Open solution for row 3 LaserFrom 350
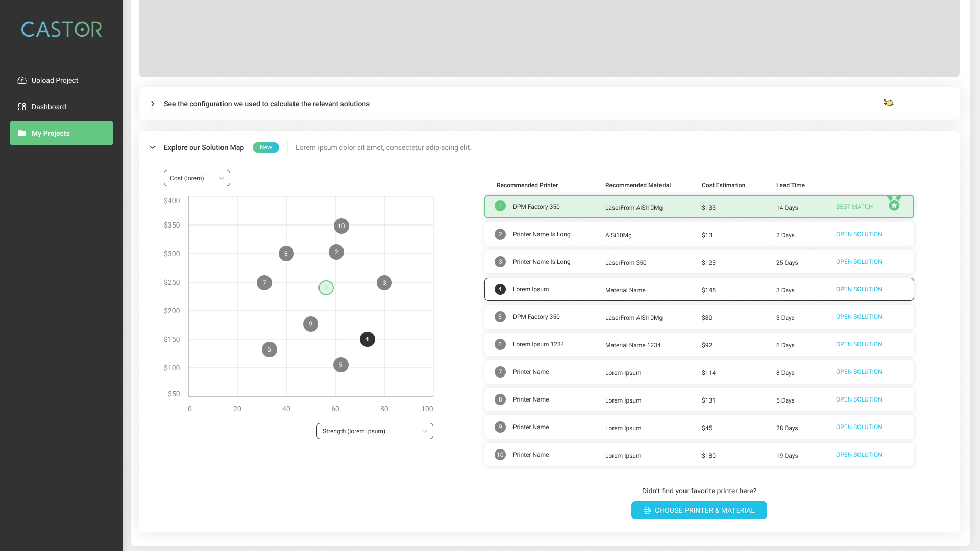The image size is (980, 551). click(859, 262)
